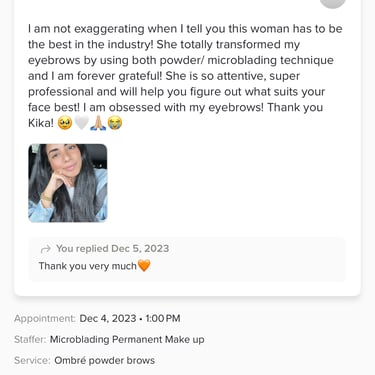Click the appointment date Dec 4, 2023
375x375 pixels.
[108, 318]
